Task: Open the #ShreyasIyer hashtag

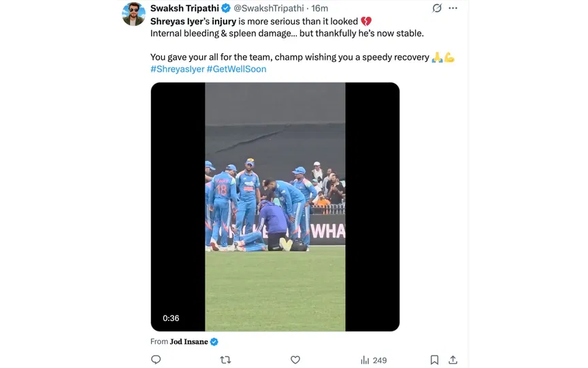Action: tap(177, 69)
